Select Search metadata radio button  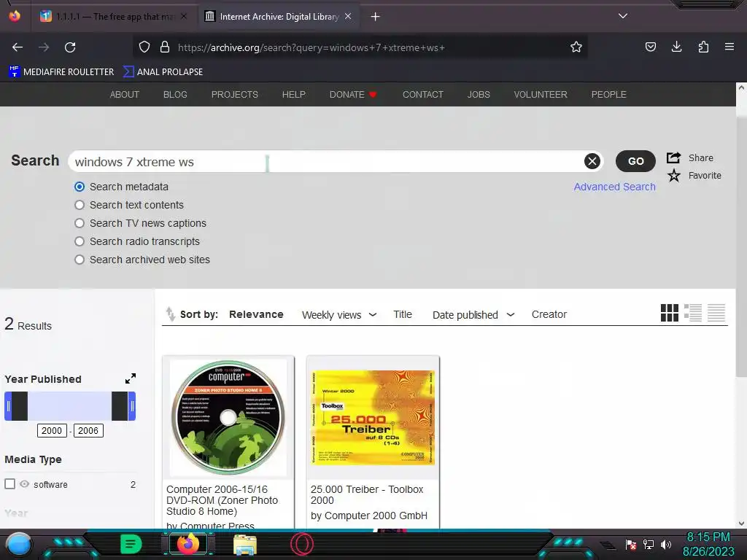(x=80, y=187)
